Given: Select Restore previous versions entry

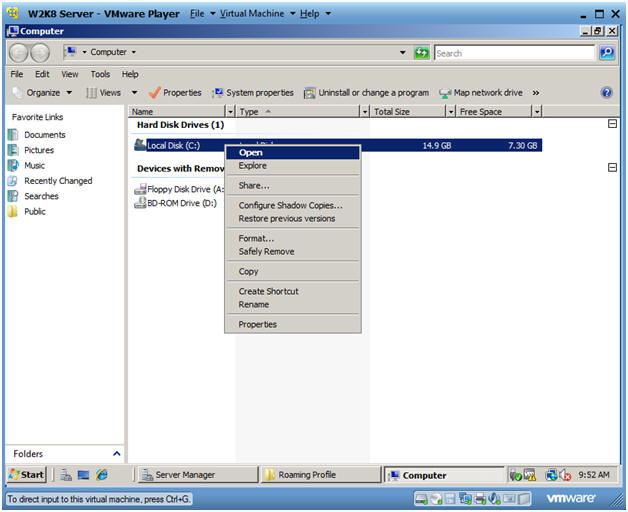Looking at the screenshot, I should tap(293, 218).
